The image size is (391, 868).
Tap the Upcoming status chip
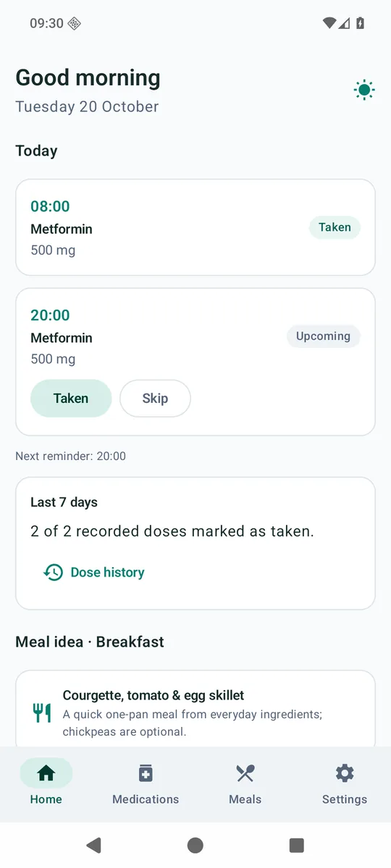pyautogui.click(x=323, y=336)
